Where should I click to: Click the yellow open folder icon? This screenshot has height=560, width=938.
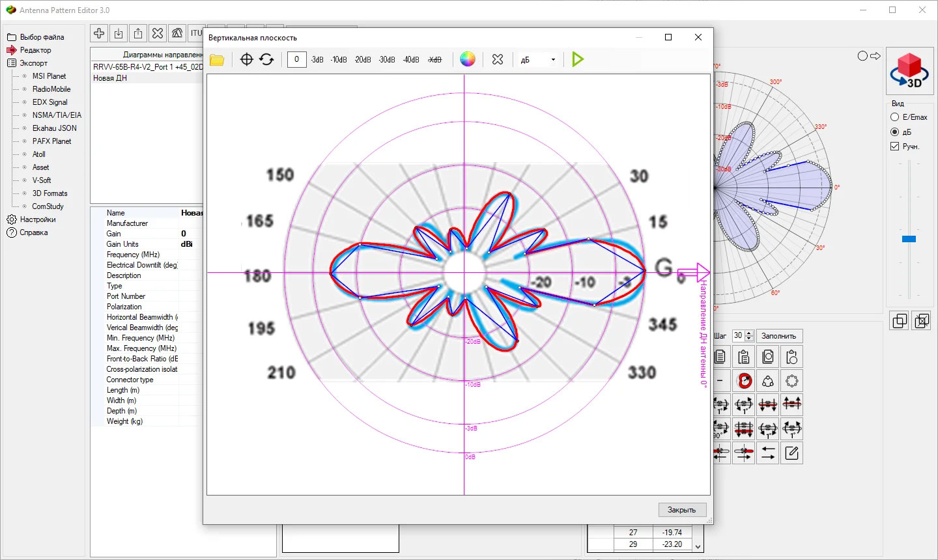point(217,60)
